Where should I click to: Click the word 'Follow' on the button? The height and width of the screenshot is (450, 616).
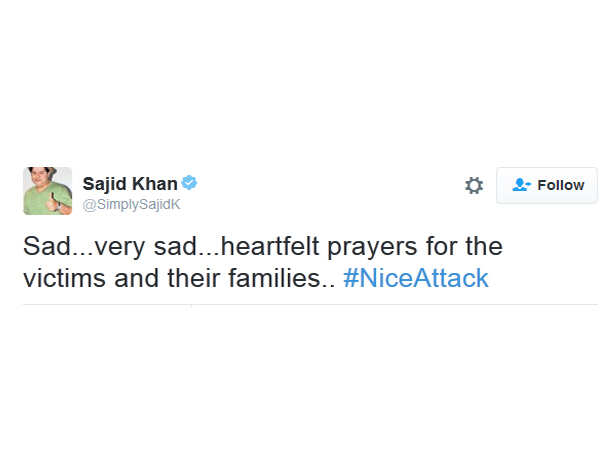pyautogui.click(x=561, y=185)
